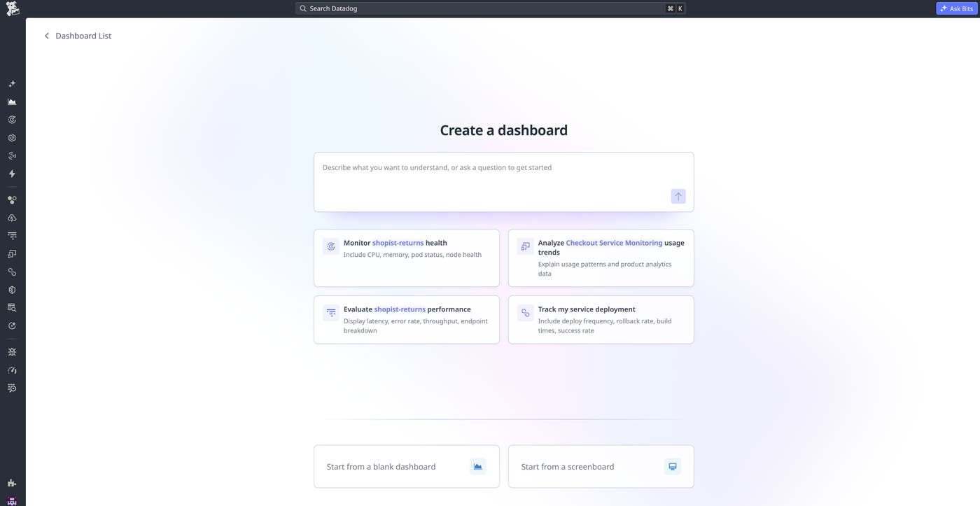Click shopist-returns link in the Monitor card
This screenshot has width=980, height=506.
tap(398, 243)
